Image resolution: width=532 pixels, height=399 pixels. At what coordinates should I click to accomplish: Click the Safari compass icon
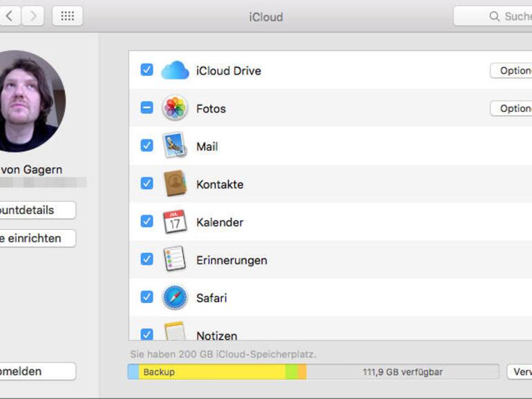tap(175, 298)
